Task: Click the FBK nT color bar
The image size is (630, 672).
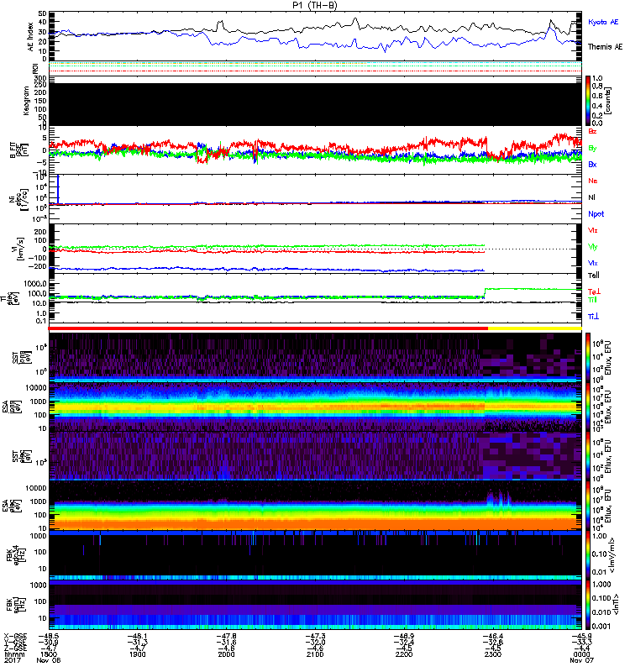Action: [x=589, y=605]
